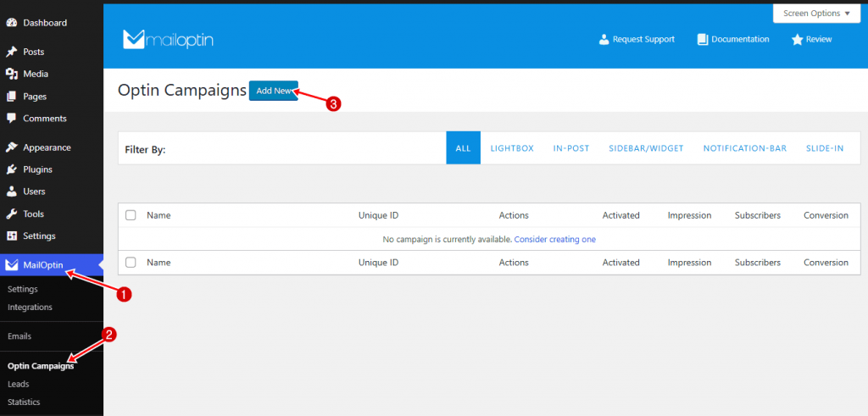Viewport: 868px width, 416px height.
Task: Click the Request Support person icon
Action: (604, 39)
